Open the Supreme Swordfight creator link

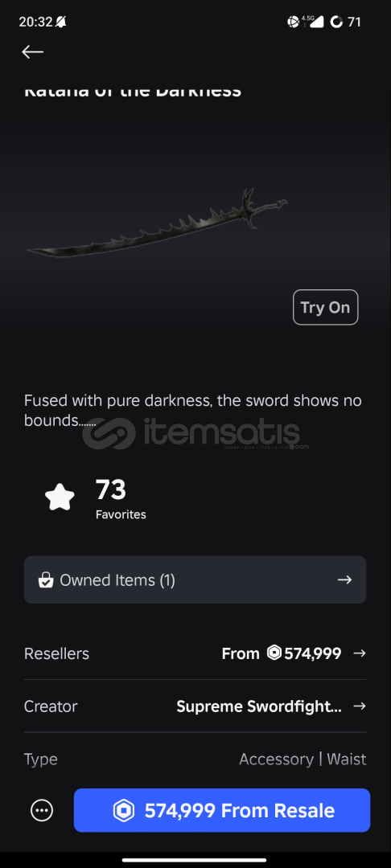pyautogui.click(x=258, y=706)
